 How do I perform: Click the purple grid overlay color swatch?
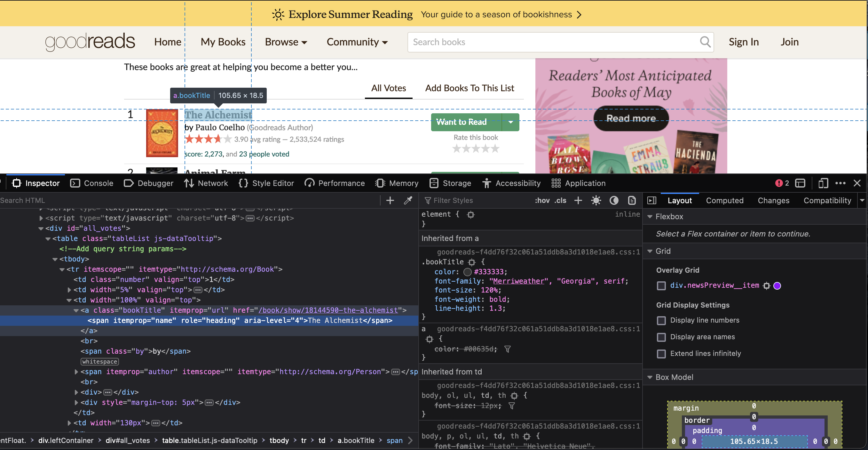(777, 286)
